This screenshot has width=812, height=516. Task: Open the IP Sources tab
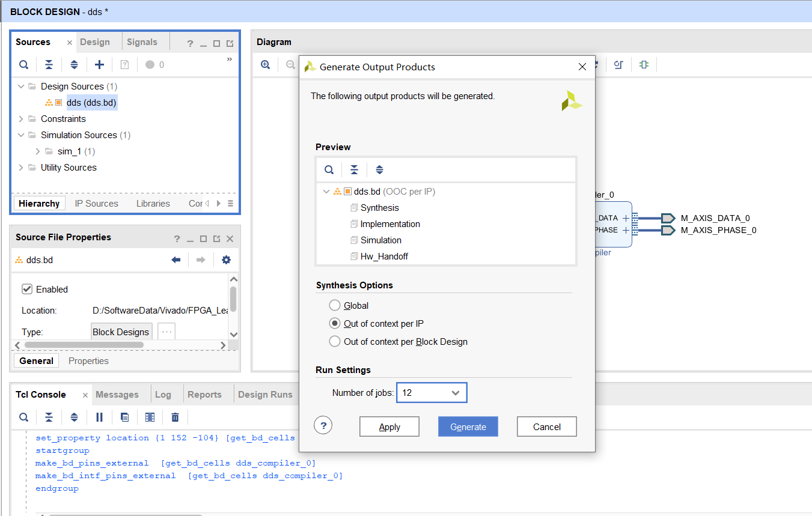click(96, 204)
